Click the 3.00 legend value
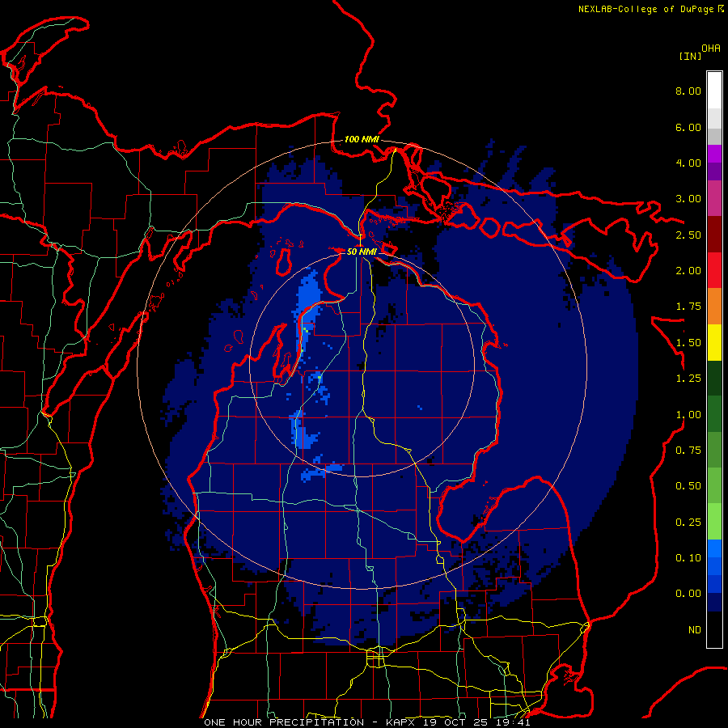The width and height of the screenshot is (728, 728). [x=688, y=199]
